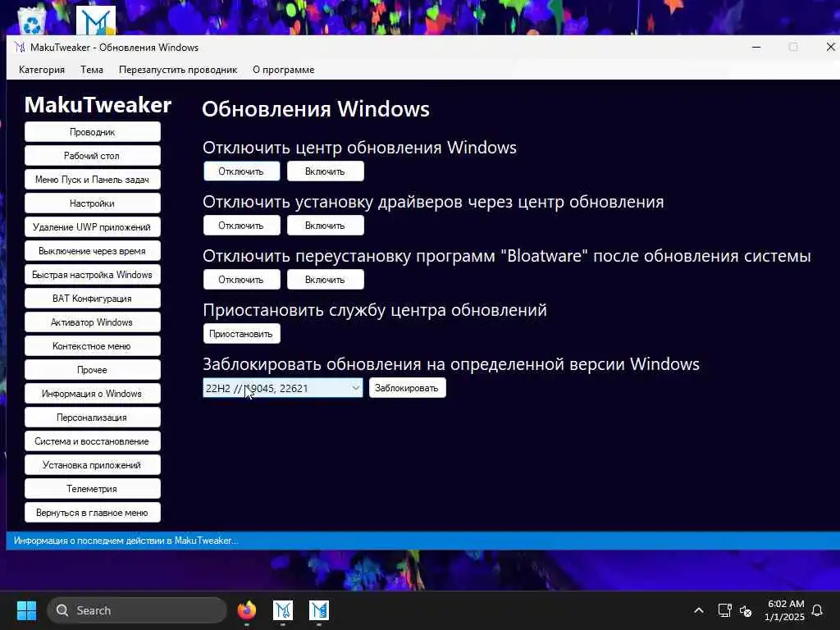Open Меню Пуск и Панель задач category

click(x=92, y=180)
